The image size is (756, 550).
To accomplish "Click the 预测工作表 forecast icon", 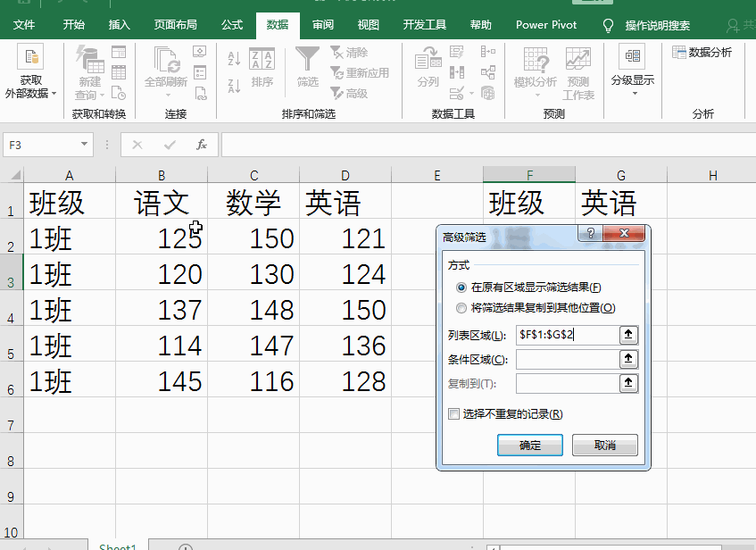I will coord(578,60).
